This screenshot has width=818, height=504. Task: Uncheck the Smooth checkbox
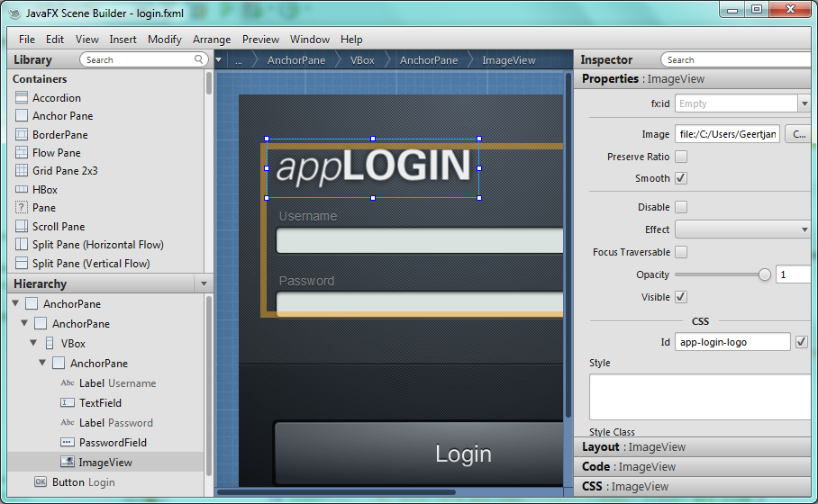(681, 178)
